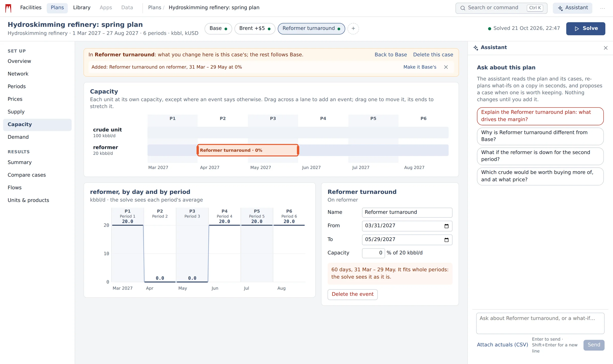Click Back to Base link
The image size is (613, 364).
coord(391,55)
